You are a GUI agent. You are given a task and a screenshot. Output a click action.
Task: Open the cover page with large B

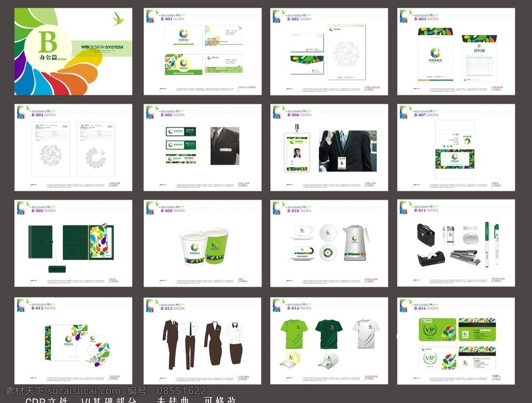click(73, 51)
